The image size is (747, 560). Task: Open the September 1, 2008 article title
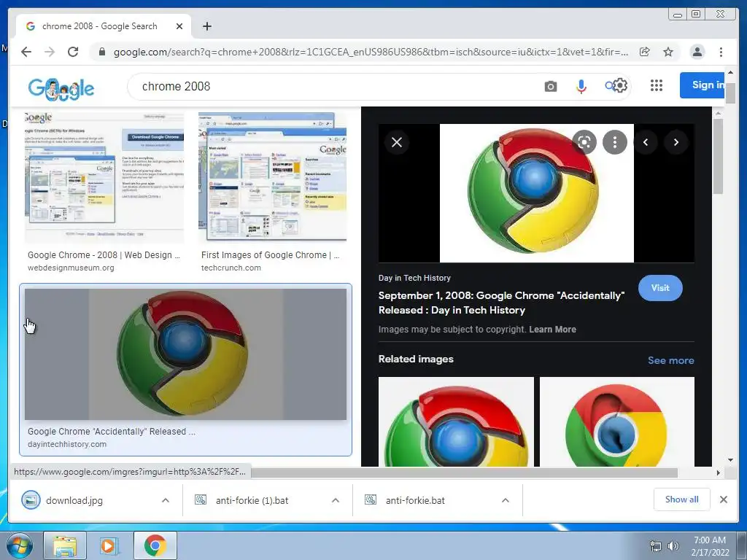pos(501,303)
